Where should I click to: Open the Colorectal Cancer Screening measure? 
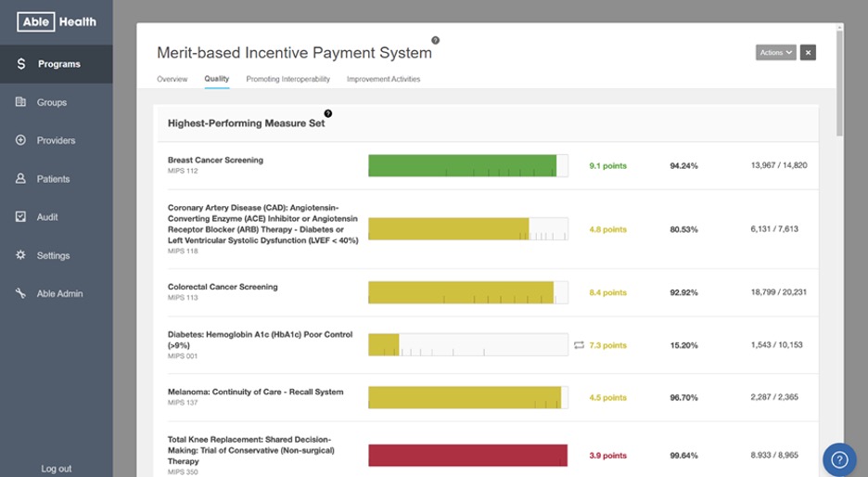(x=223, y=287)
